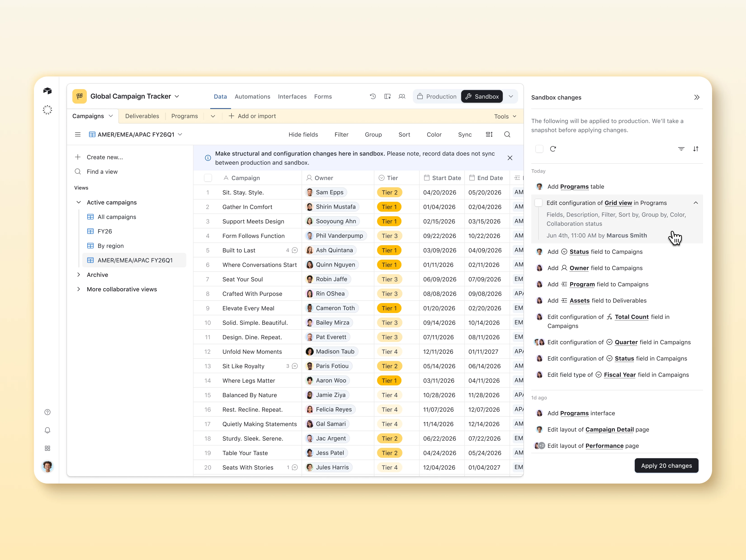Tick the select-all checkbox in Sandbox changes

tap(539, 149)
